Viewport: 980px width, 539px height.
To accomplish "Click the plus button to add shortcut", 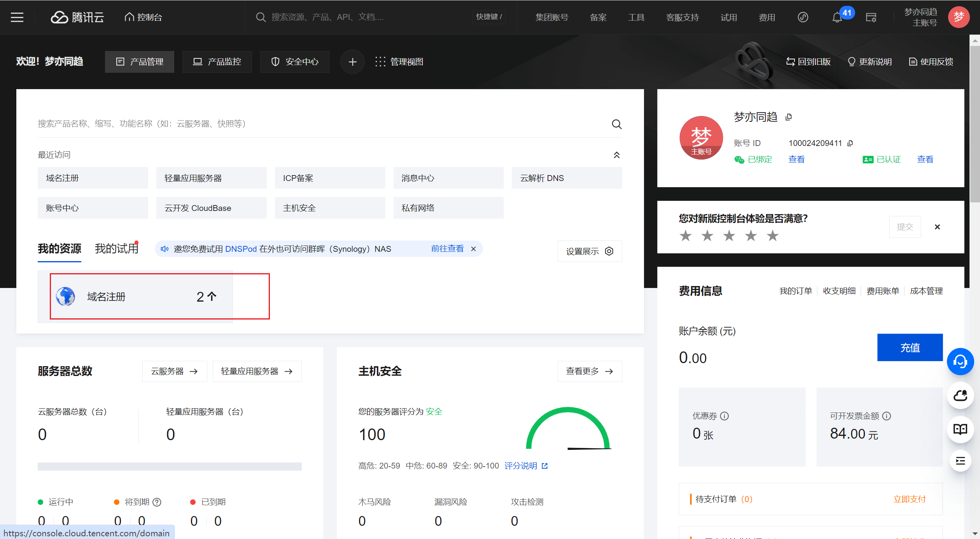I will [x=352, y=62].
